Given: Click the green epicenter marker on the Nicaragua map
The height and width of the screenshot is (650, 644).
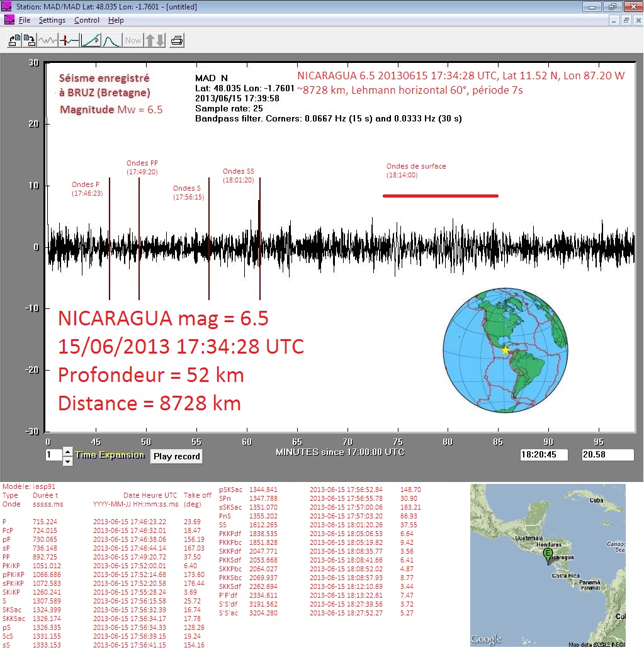Looking at the screenshot, I should pos(548,554).
